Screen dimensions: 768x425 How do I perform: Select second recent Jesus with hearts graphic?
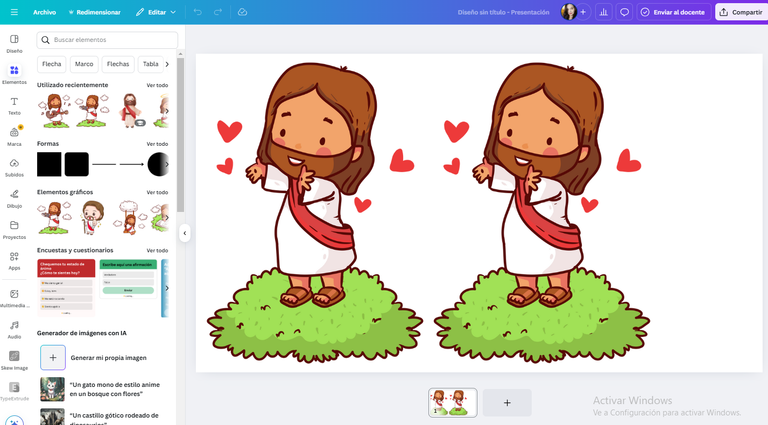coord(91,111)
